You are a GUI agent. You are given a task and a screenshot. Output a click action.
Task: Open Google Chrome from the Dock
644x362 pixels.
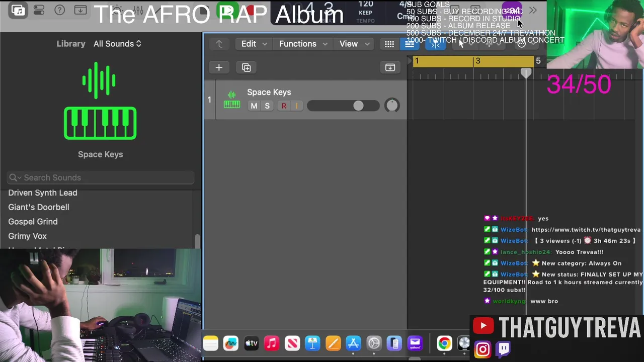[x=444, y=343]
